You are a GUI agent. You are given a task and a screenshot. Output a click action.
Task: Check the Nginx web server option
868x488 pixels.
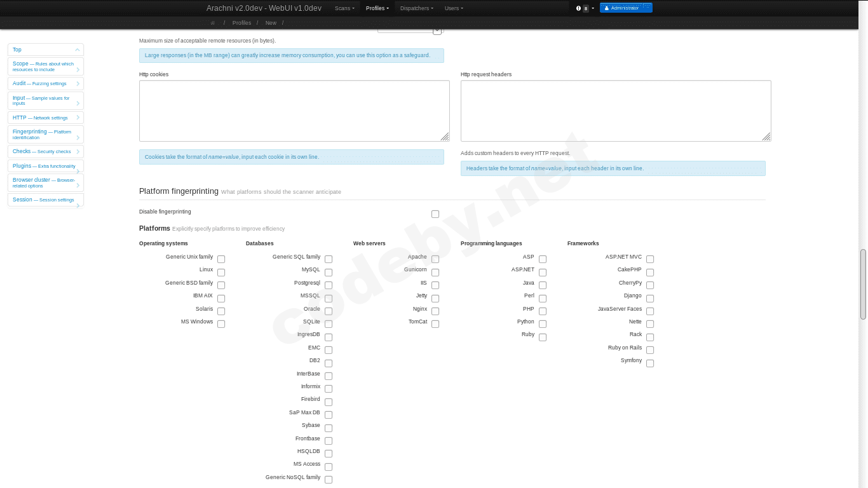pos(435,311)
